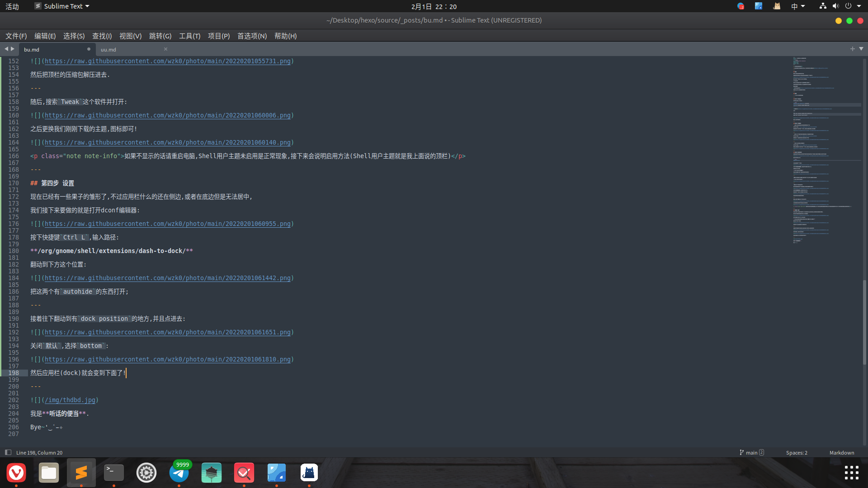Open the 查找(I) menu
The width and height of the screenshot is (868, 488).
tap(102, 36)
